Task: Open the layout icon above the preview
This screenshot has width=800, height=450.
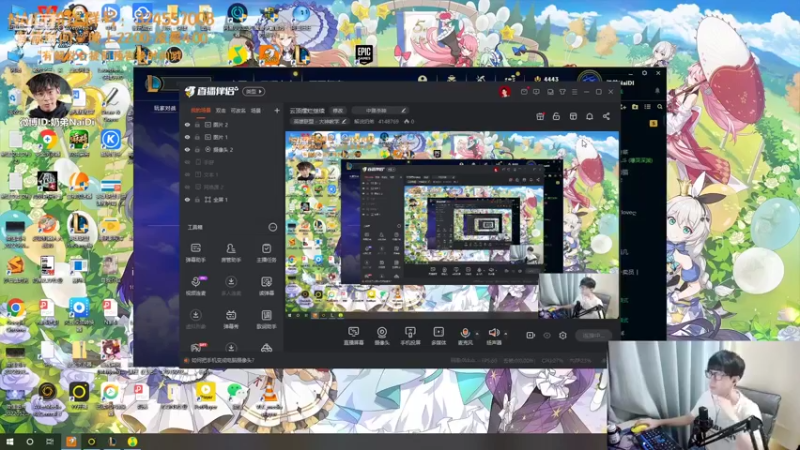Action: coord(573,116)
